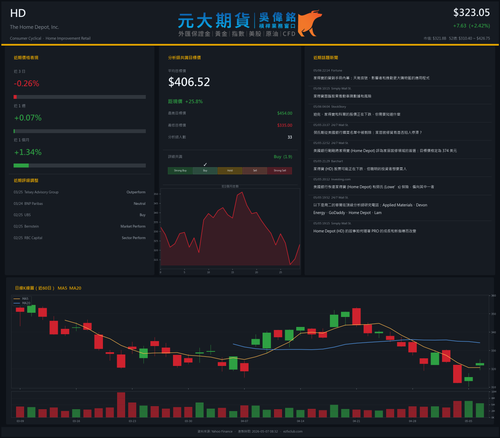Click the Bernstein rating row
Image resolution: width=500 pixels, height=438 pixels.
point(80,226)
